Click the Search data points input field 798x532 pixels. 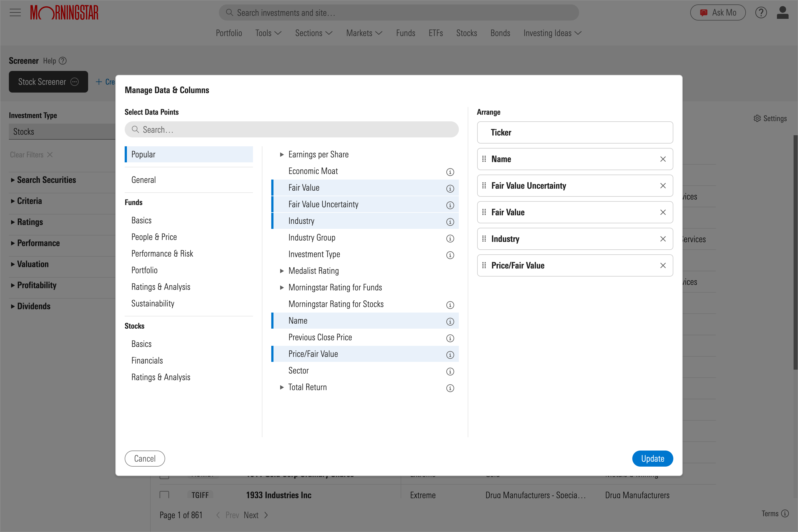pyautogui.click(x=291, y=129)
